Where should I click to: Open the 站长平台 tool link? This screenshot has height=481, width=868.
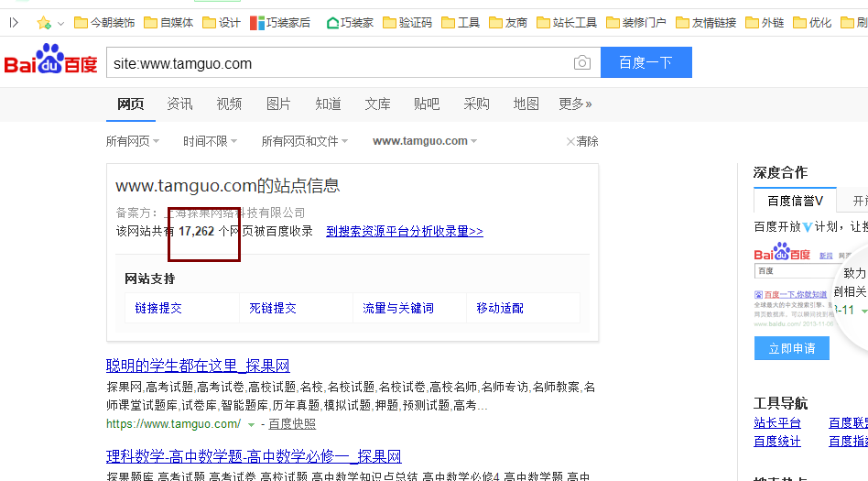click(x=777, y=422)
